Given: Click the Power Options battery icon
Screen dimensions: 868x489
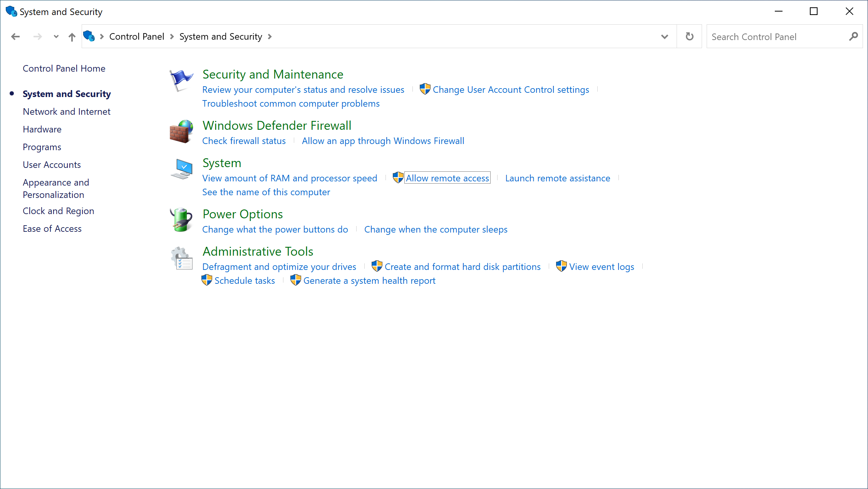Looking at the screenshot, I should [181, 220].
